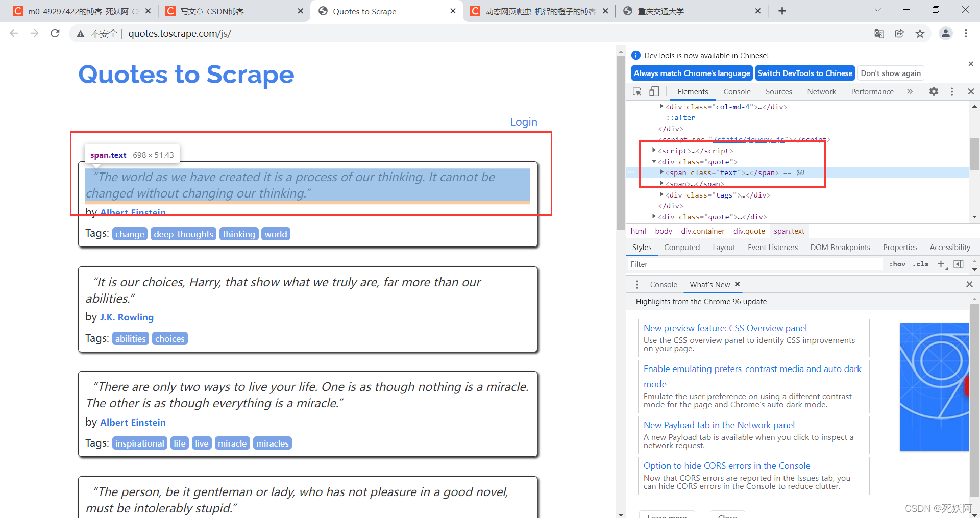Expand the div class col-md-4 node
The width and height of the screenshot is (980, 518).
(x=661, y=106)
